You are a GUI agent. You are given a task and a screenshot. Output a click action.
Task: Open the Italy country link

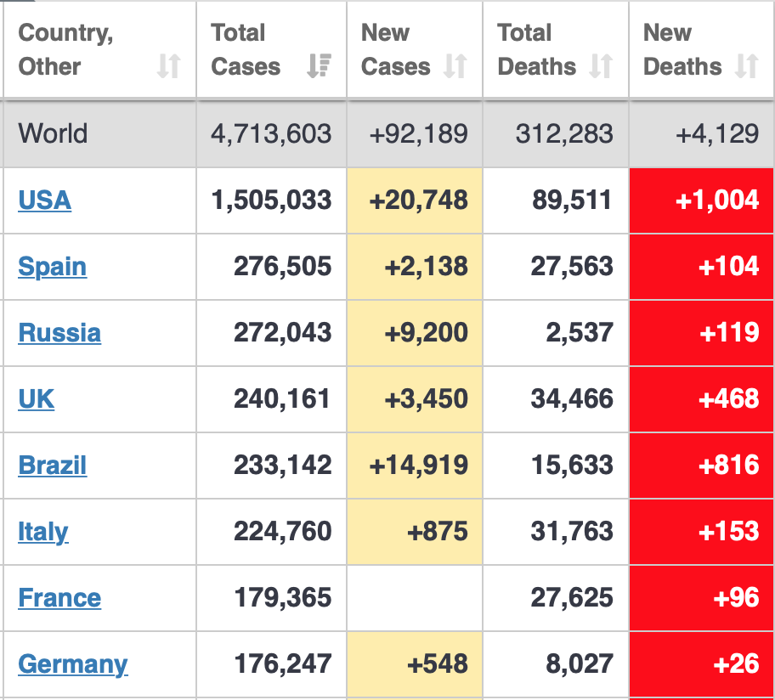point(42,532)
